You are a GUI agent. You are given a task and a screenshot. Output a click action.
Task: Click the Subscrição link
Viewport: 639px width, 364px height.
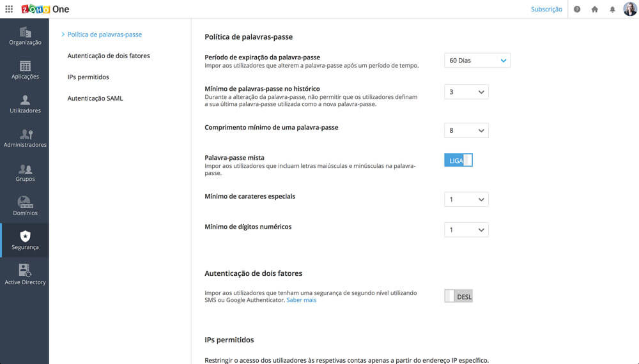click(x=546, y=9)
